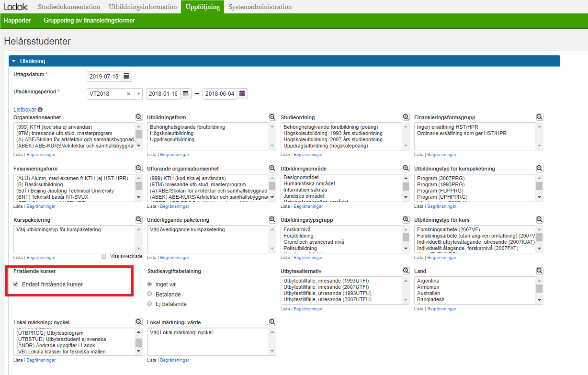
Task: Open calendar for start date 2018-01-16
Action: (x=186, y=94)
